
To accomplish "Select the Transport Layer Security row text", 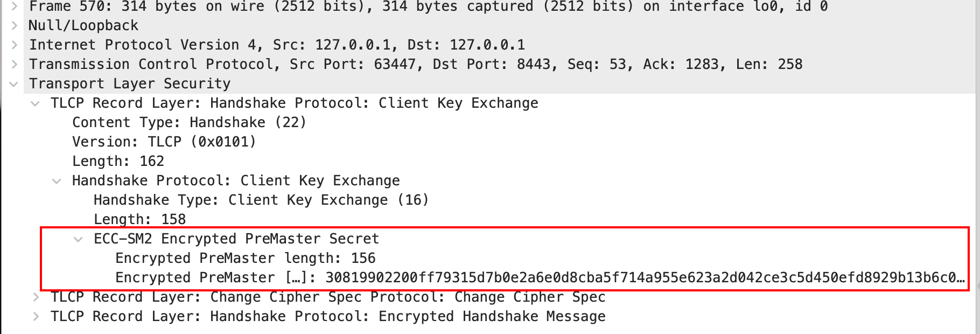I will click(129, 83).
